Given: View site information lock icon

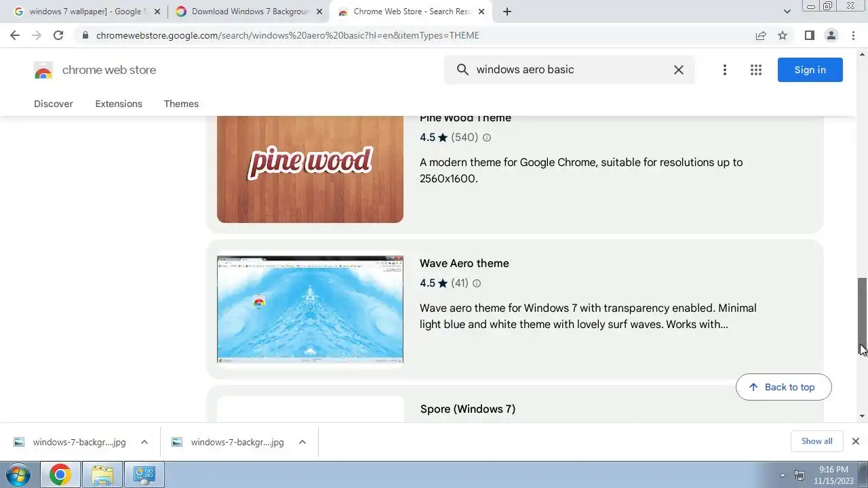Looking at the screenshot, I should (85, 35).
